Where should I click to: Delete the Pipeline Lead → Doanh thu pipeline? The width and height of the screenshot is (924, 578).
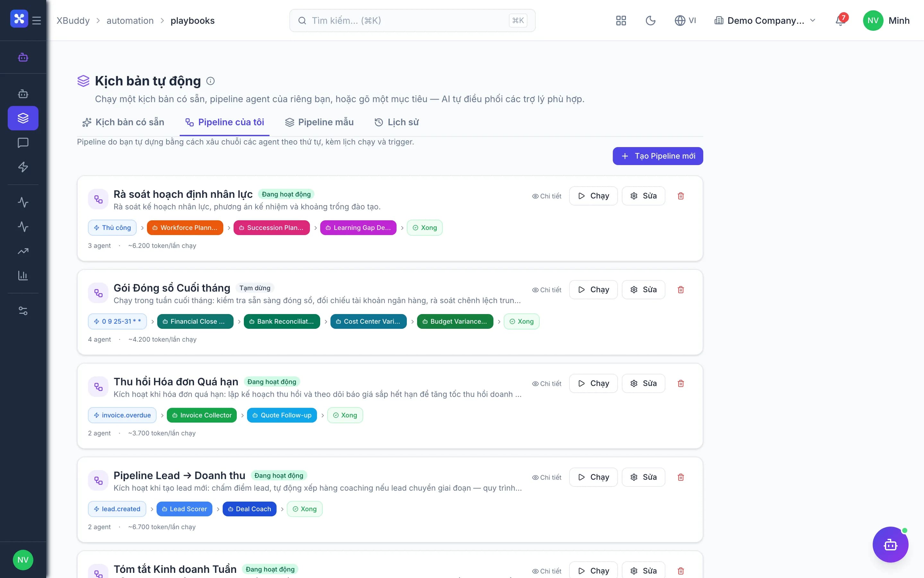click(681, 477)
